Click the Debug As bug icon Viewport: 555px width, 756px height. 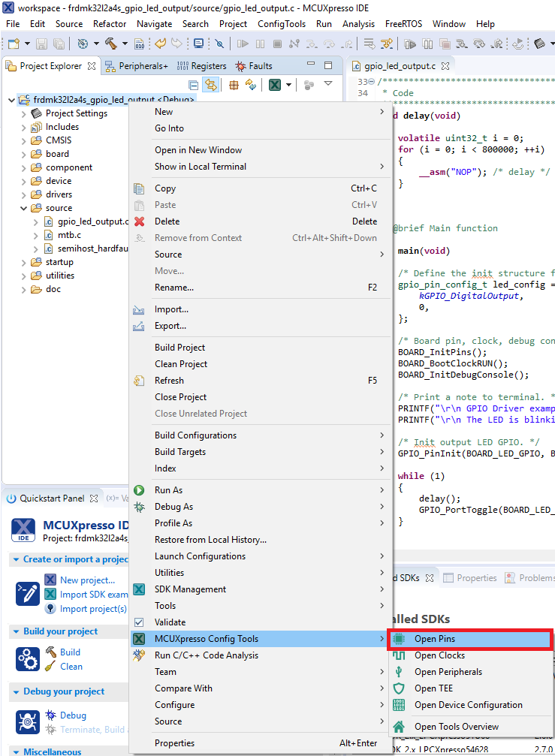pyautogui.click(x=139, y=507)
